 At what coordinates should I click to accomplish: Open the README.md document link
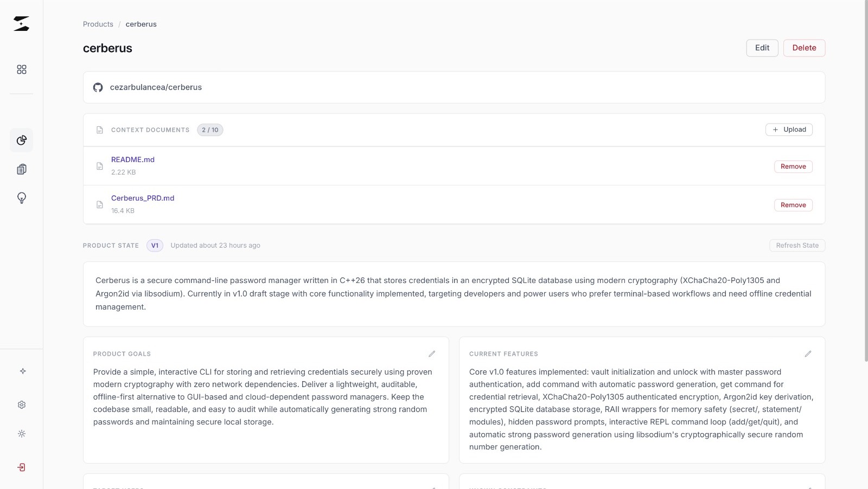tap(132, 159)
